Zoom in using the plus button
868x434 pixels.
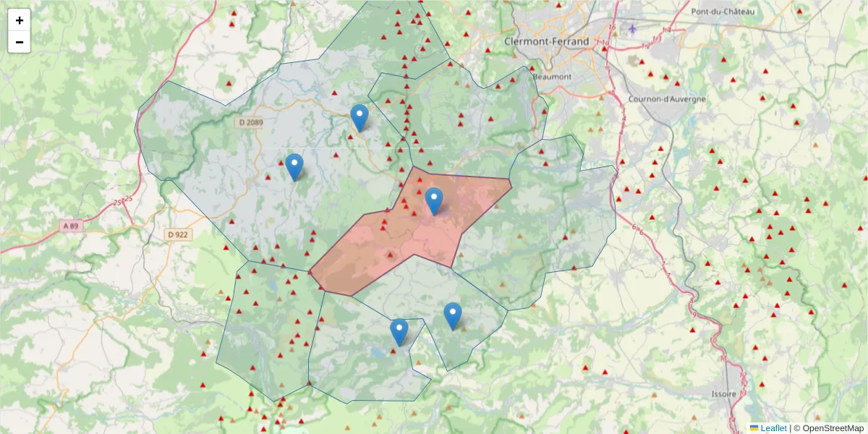pyautogui.click(x=19, y=20)
